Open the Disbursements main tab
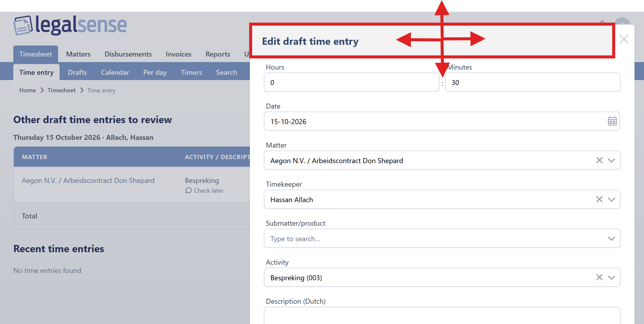 click(x=128, y=54)
